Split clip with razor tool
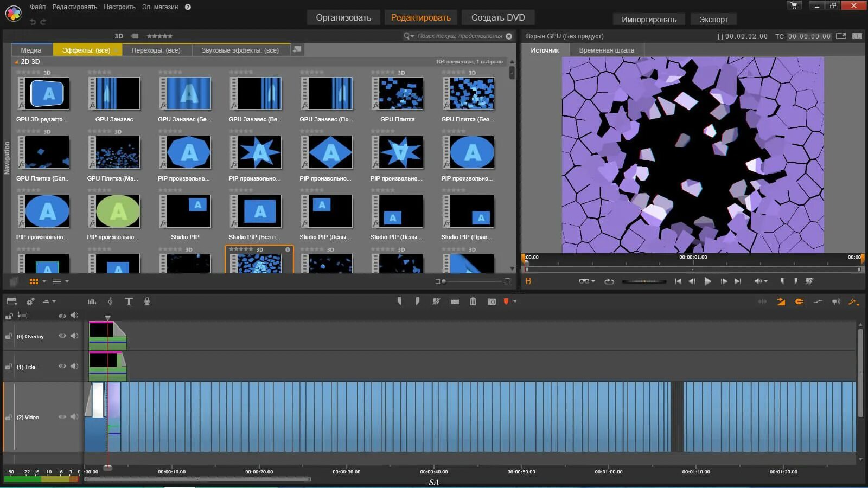Image resolution: width=868 pixels, height=488 pixels. coord(455,301)
